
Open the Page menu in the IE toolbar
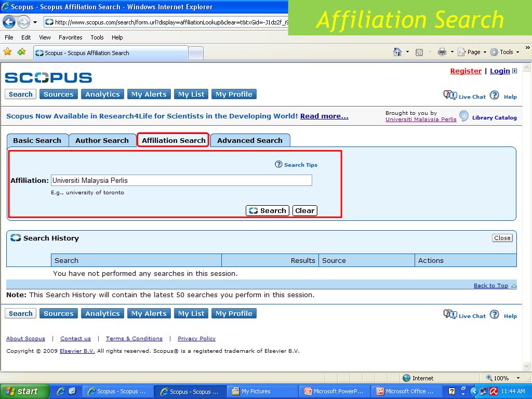(x=472, y=52)
